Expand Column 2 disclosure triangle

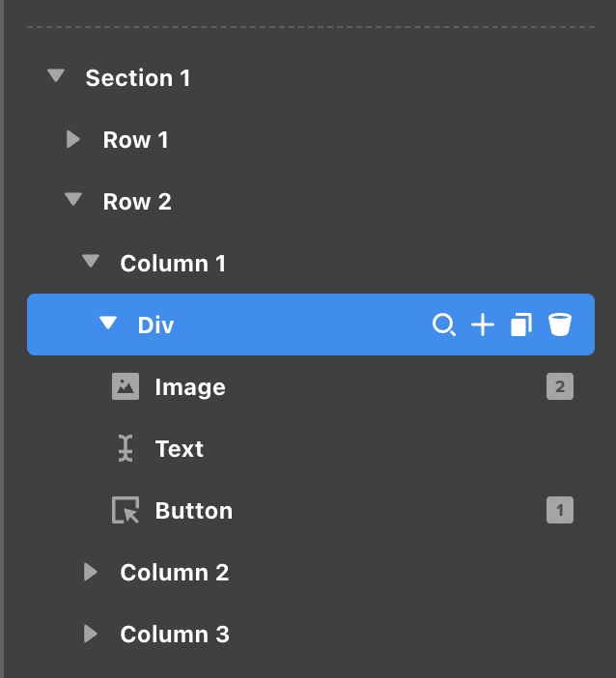(91, 572)
